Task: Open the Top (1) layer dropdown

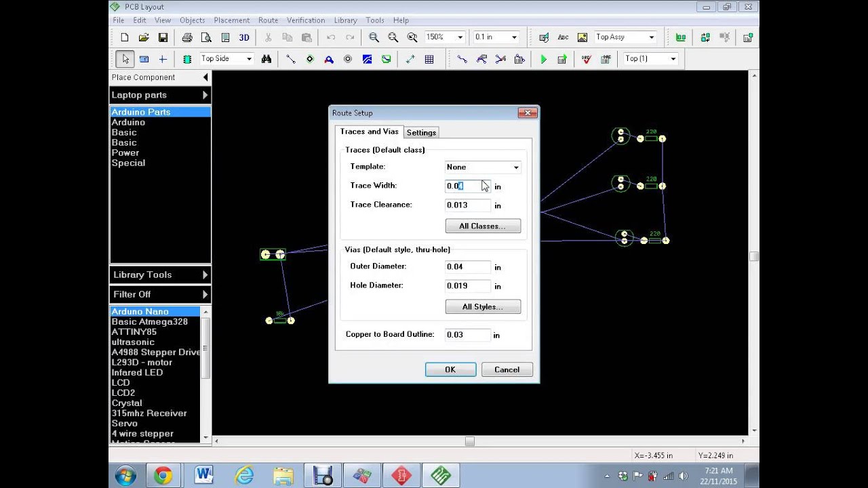Action: (x=673, y=59)
